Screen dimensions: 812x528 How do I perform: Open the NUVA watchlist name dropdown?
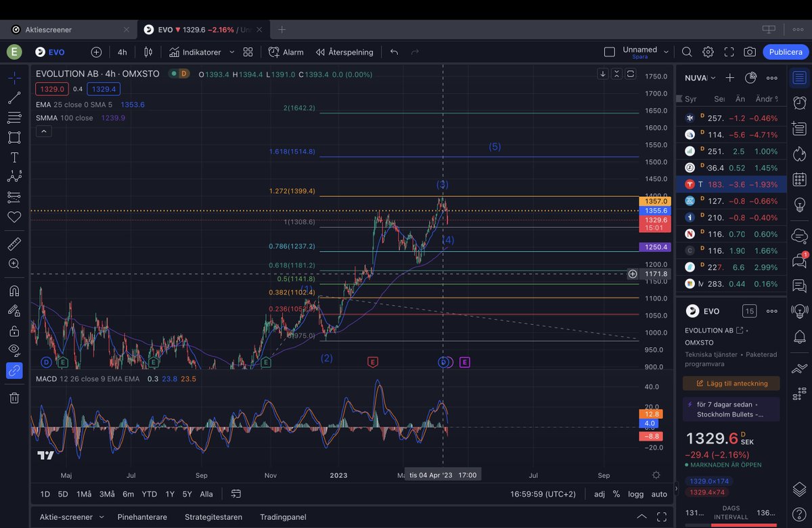coord(699,78)
